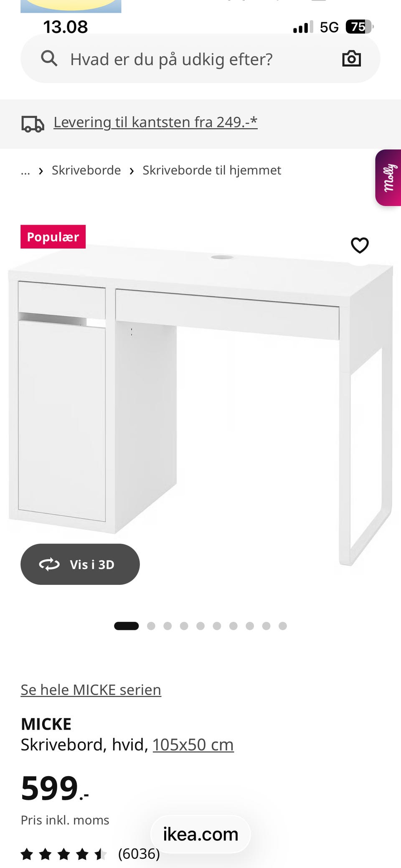Click the 3D rotate arrows icon
This screenshot has width=401, height=868.
(49, 564)
